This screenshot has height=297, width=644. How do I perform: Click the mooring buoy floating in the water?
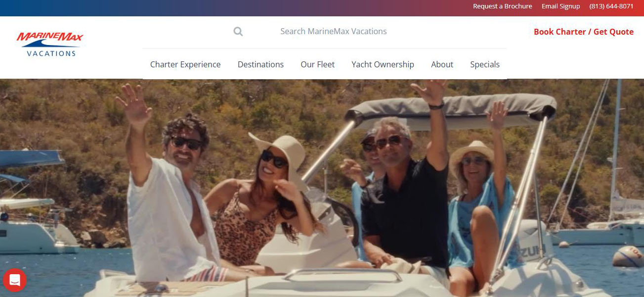(628, 256)
